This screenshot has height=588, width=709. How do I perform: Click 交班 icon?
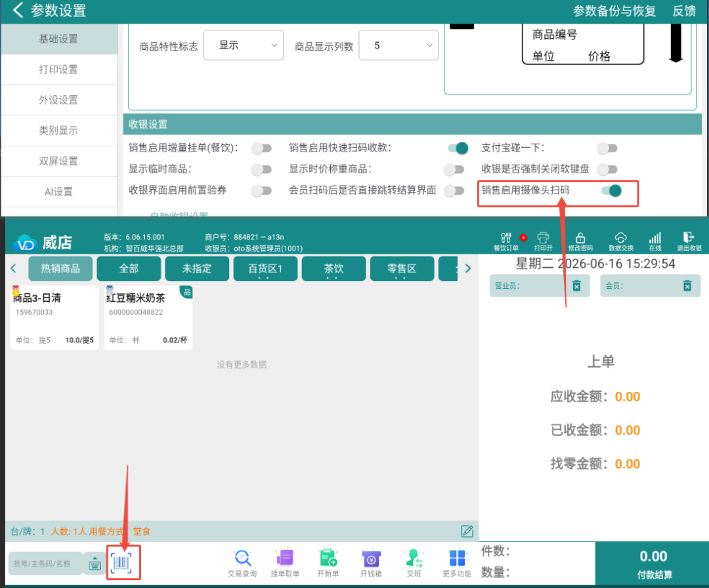414,562
